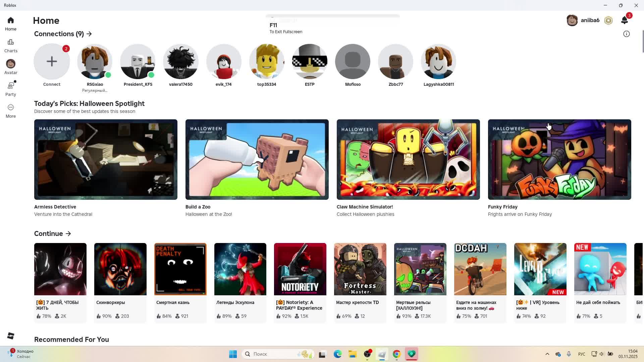Viewport: 644px width, 362px height.
Task: Open the aniiba6 profile name
Action: 590,20
